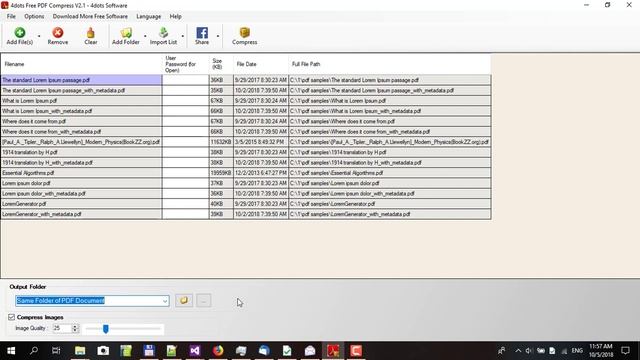Select row 'The standard Lorem Ipsum passage.pdf'
640x360 pixels.
[246, 80]
